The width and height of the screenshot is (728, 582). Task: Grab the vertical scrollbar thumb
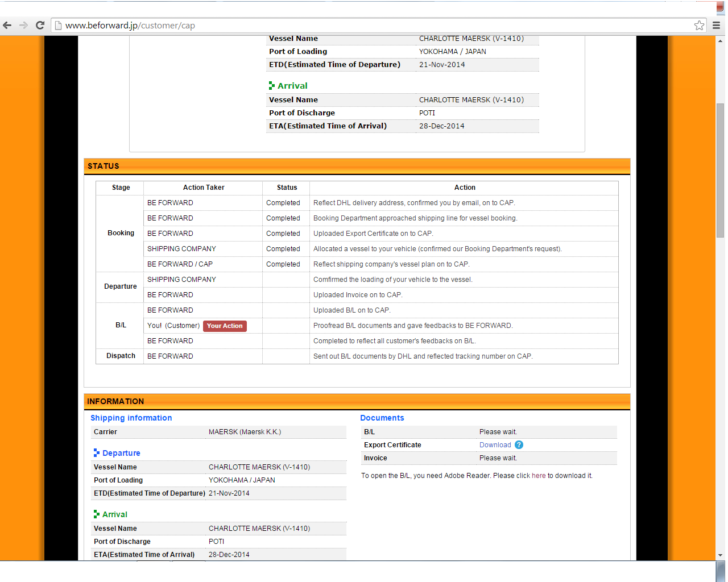[x=720, y=170]
